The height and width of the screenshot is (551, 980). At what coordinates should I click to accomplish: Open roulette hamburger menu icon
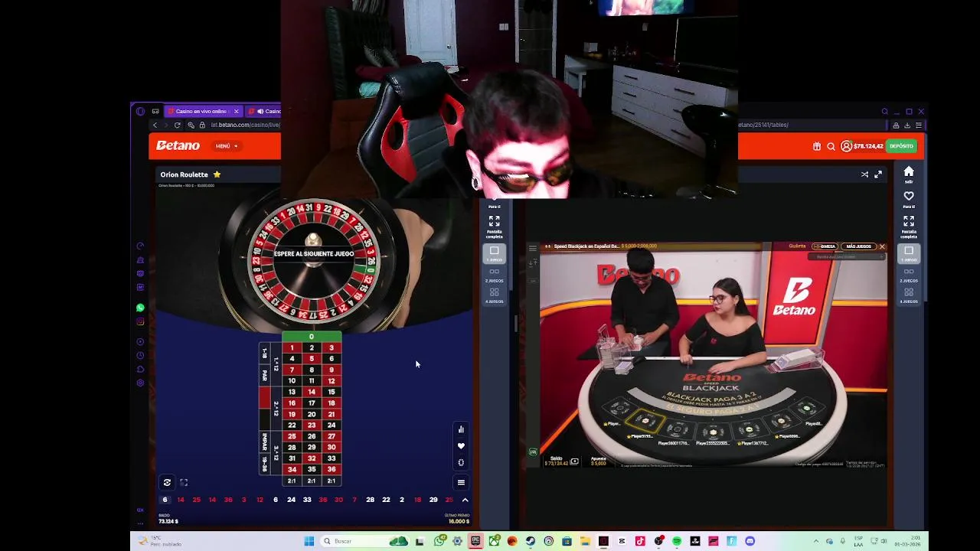pyautogui.click(x=461, y=482)
